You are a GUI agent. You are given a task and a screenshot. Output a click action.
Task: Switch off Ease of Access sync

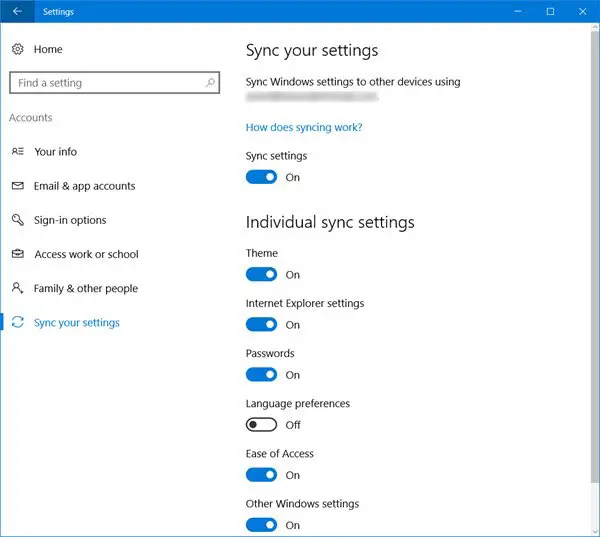point(261,475)
